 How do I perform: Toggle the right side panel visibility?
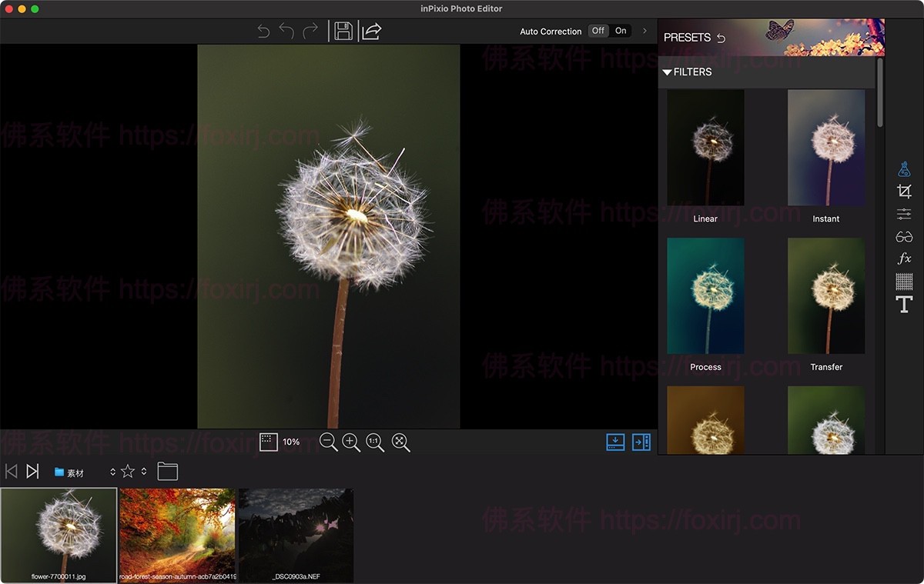pos(641,442)
